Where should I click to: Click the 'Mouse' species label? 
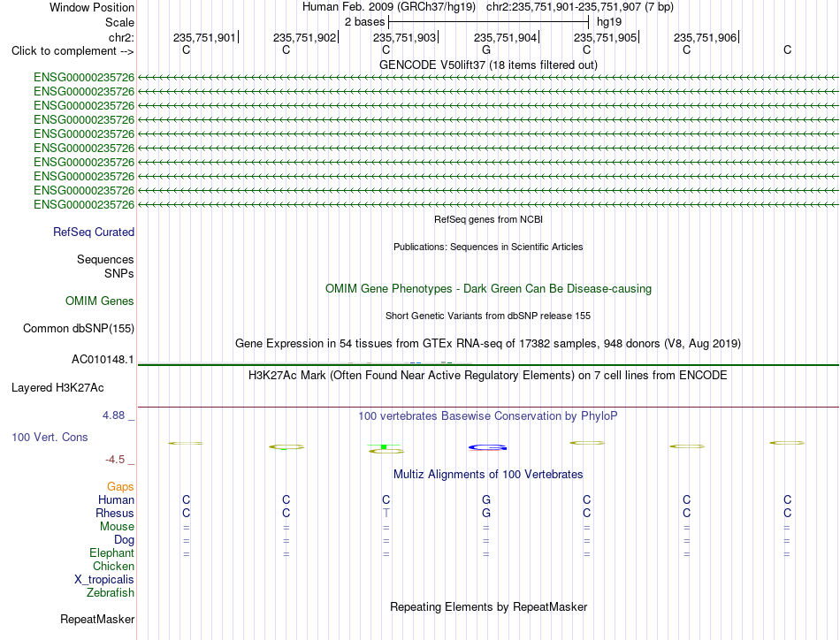pos(117,527)
